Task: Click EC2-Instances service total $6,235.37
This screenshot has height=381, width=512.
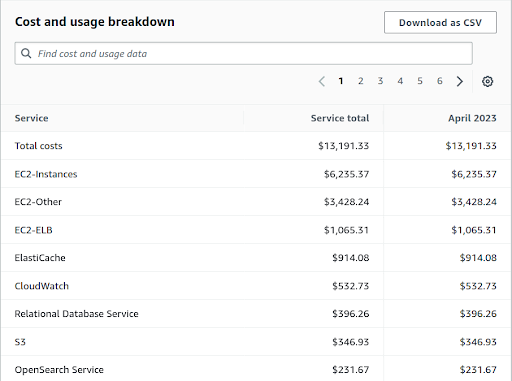Action: 346,174
